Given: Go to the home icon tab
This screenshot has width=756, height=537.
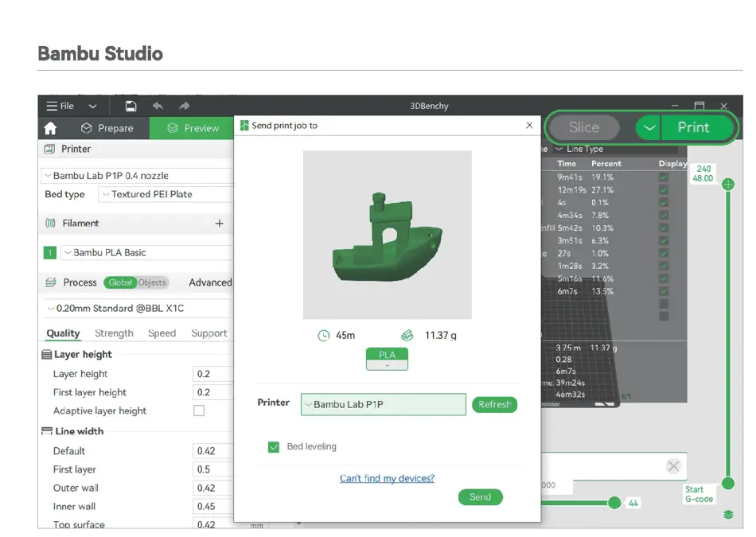Looking at the screenshot, I should pos(50,128).
